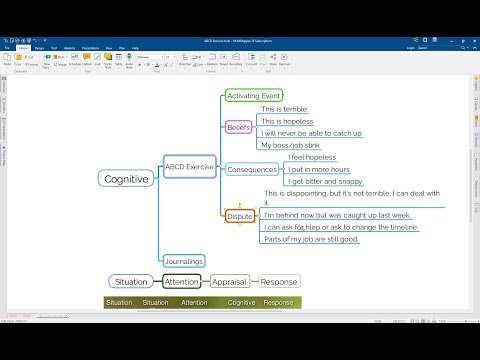Open the File menu
This screenshot has height=360, width=480.
(x=7, y=48)
